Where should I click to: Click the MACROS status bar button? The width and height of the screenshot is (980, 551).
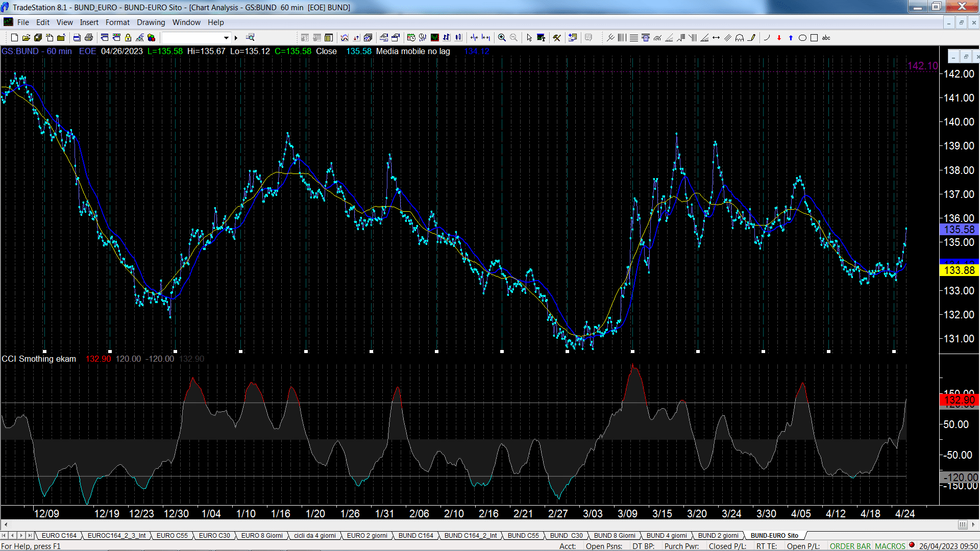tap(890, 546)
